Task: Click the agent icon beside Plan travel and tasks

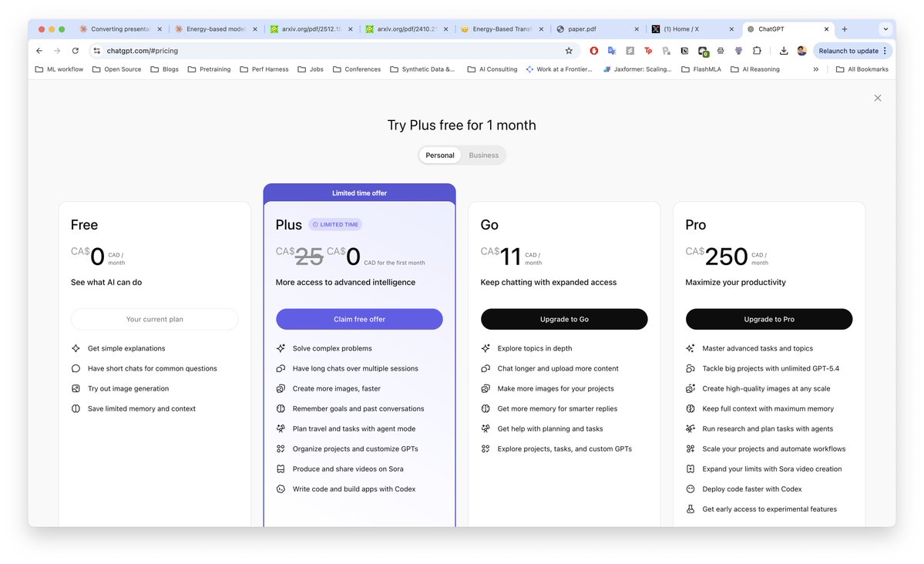Action: 281,428
